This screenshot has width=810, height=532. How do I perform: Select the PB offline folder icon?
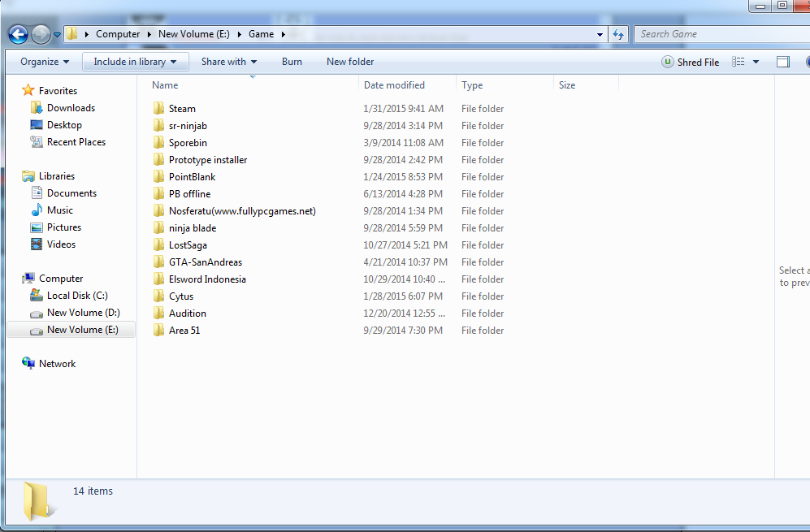(x=159, y=193)
